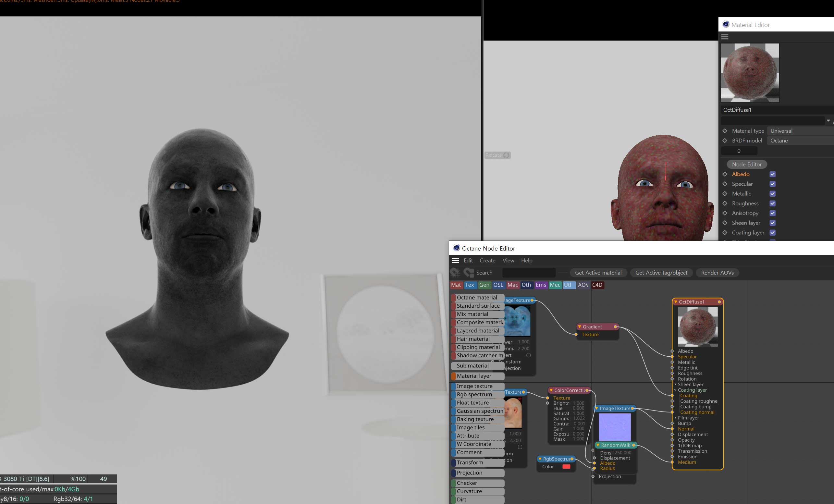Viewport: 834px width, 504px height.
Task: Open the View menu in Node Editor
Action: pyautogui.click(x=508, y=260)
